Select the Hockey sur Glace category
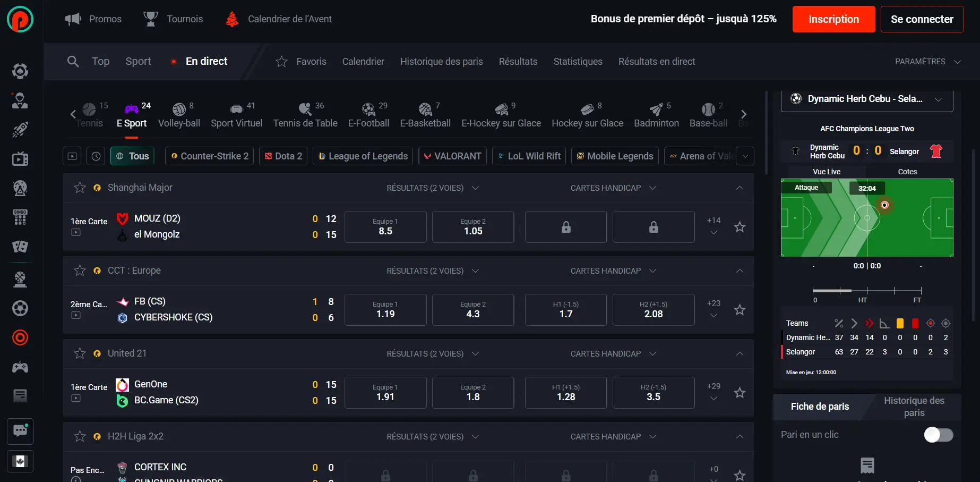This screenshot has width=980, height=482. (x=587, y=115)
